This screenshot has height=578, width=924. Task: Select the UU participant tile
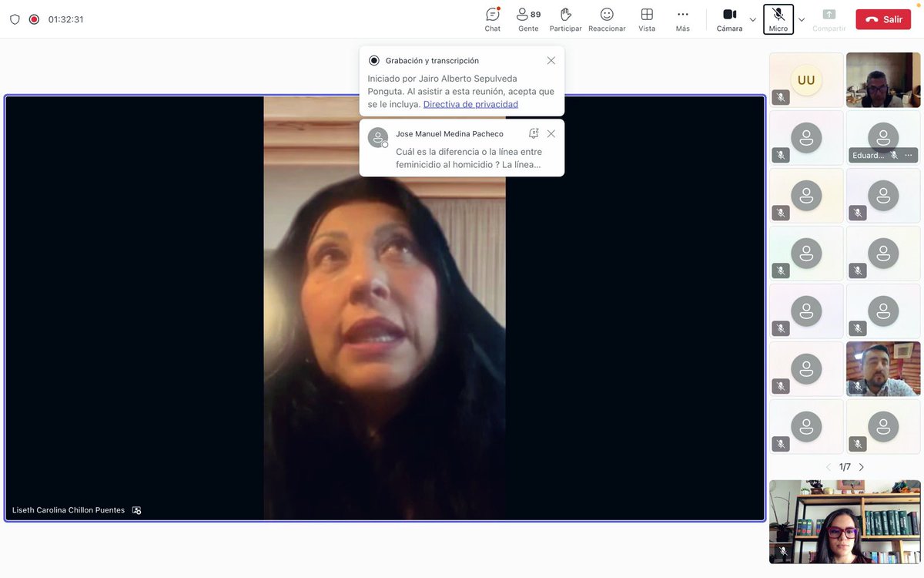[x=806, y=79]
